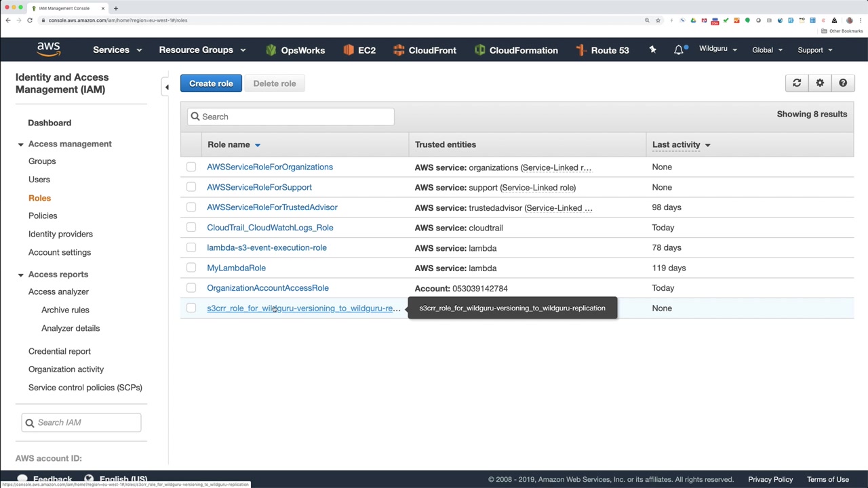
Task: Check the OrganizationAccountAccessRole checkbox
Action: pyautogui.click(x=191, y=288)
